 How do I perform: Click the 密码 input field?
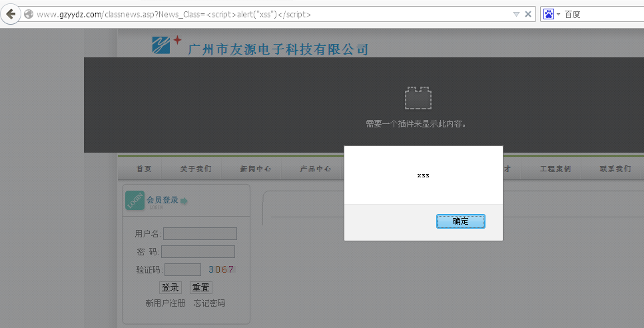pos(198,251)
